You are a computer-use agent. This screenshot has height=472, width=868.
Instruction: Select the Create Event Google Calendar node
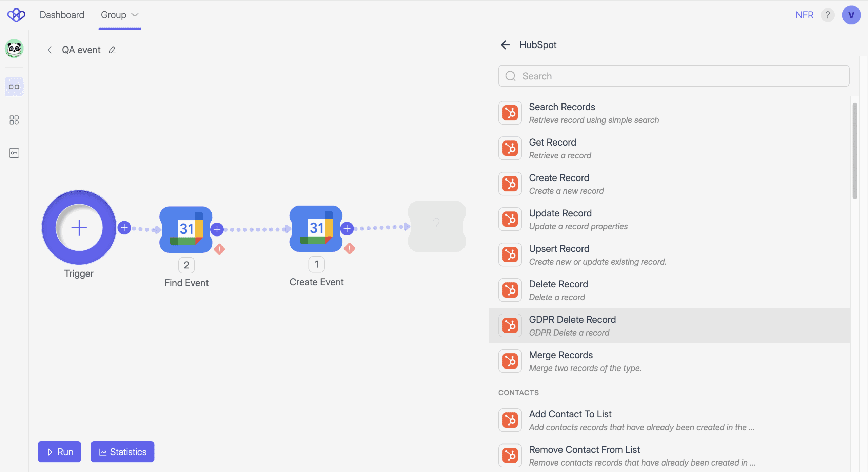click(316, 228)
